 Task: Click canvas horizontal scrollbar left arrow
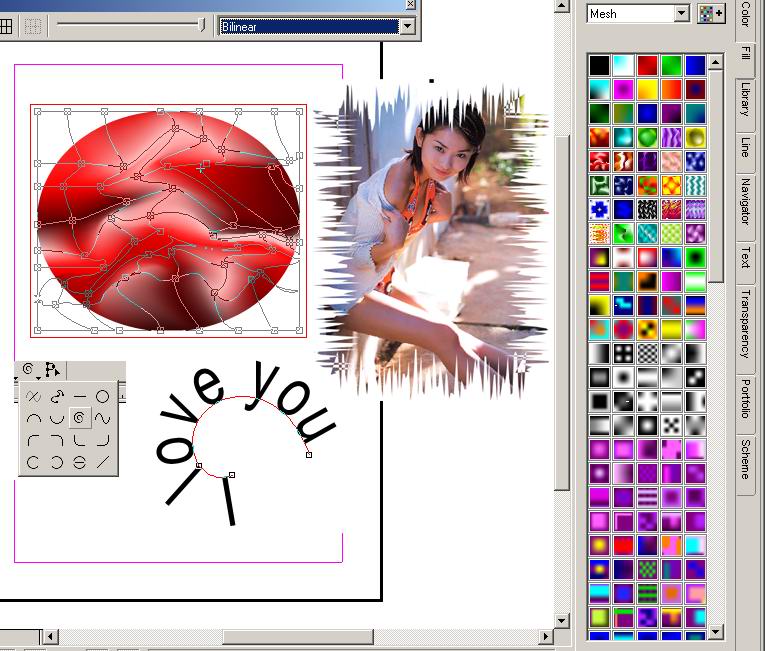[x=50, y=636]
